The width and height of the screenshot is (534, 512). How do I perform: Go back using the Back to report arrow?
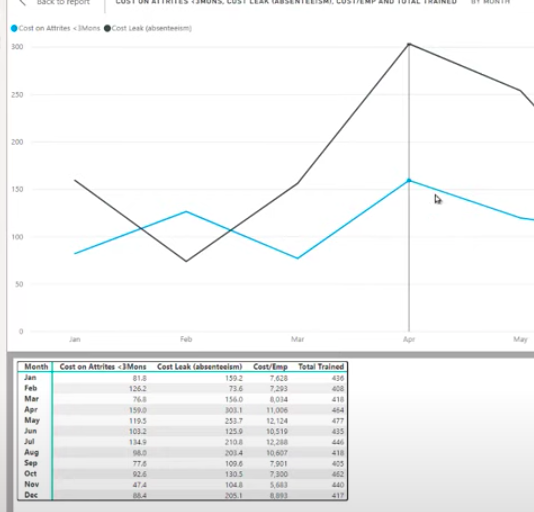coord(22,2)
